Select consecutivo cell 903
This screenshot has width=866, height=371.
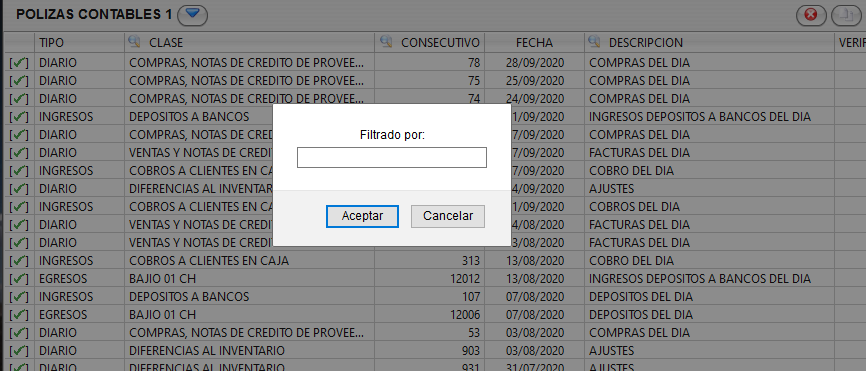430,351
